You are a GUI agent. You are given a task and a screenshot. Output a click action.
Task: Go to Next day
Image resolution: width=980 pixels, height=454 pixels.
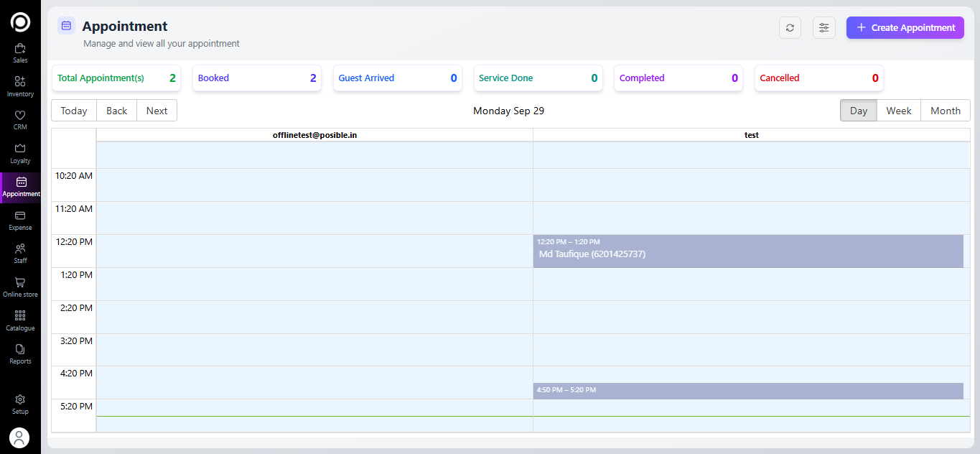[157, 111]
